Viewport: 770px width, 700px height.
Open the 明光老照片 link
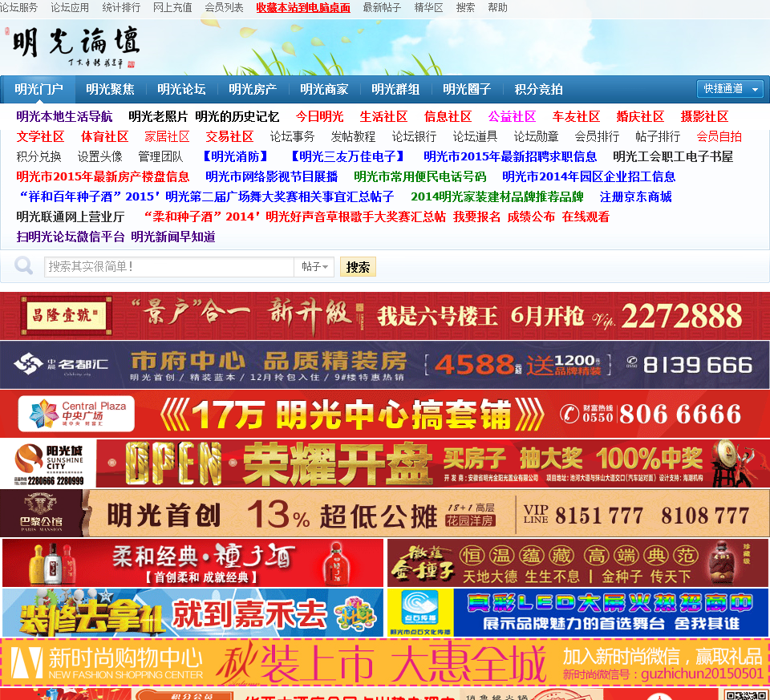click(158, 116)
